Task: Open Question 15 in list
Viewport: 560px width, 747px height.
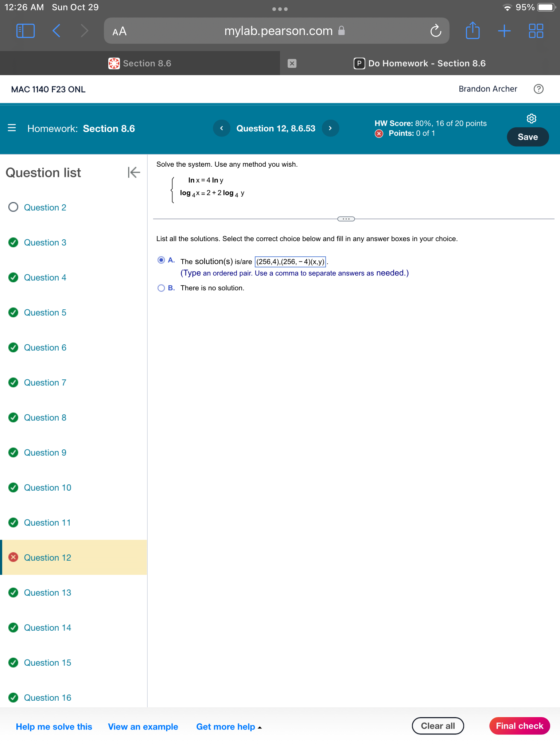Action: click(48, 663)
